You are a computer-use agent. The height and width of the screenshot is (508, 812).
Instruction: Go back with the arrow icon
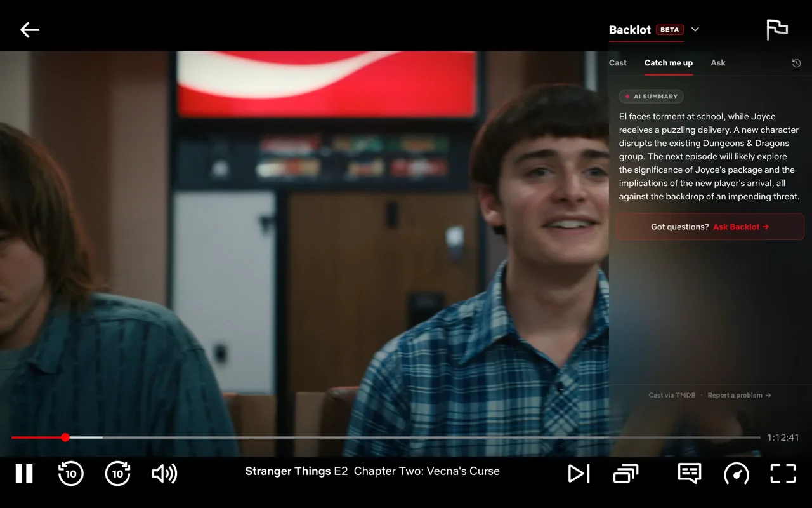(30, 30)
